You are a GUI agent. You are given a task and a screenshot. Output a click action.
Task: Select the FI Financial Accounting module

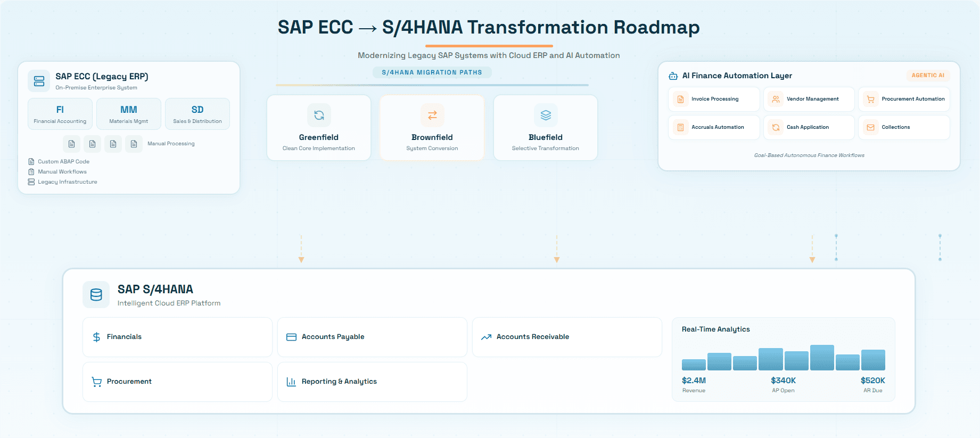coord(60,114)
